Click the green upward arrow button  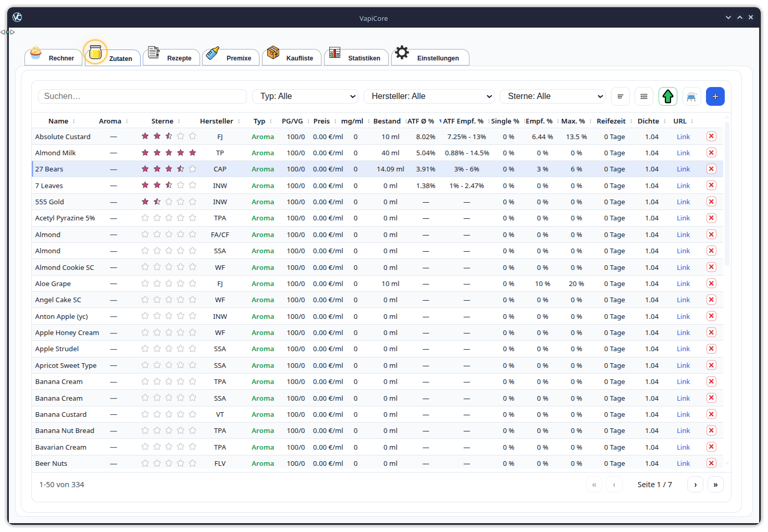coord(668,96)
